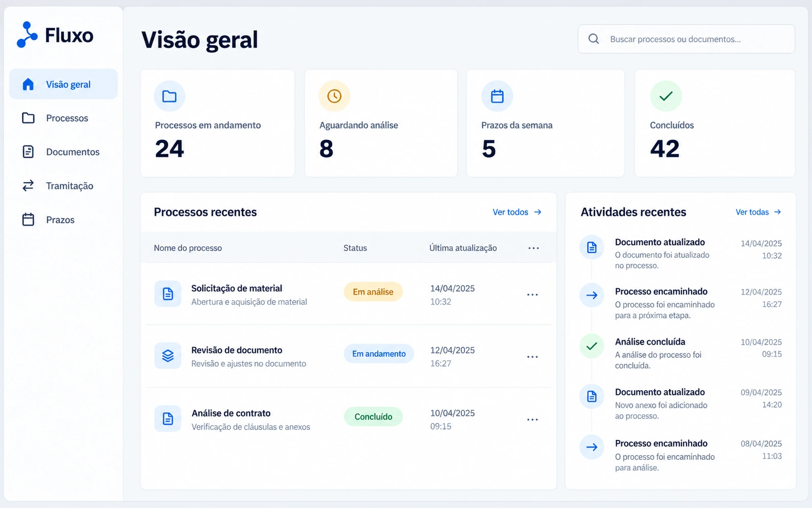Click the Fluxo logo icon
812x508 pixels.
click(x=27, y=35)
